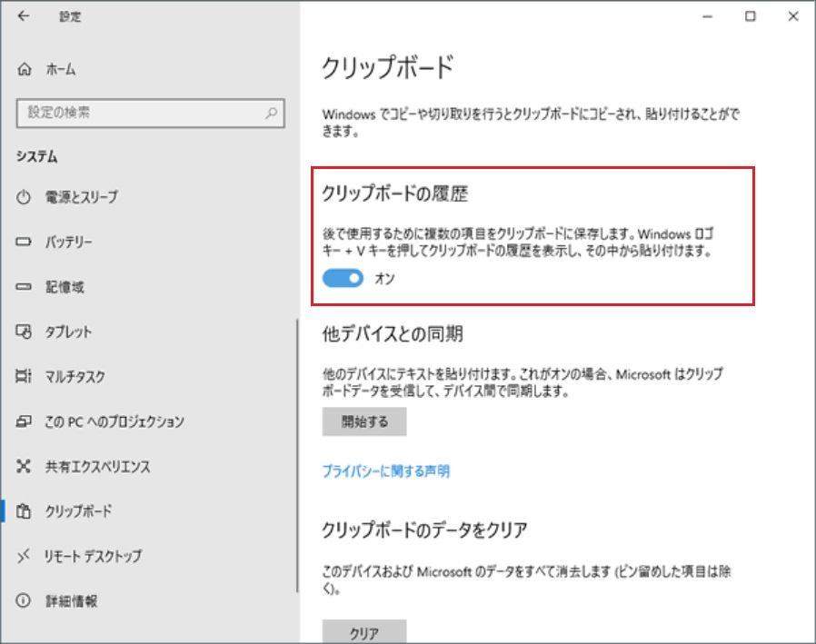
Task: Click the オン toggle label
Action: click(x=385, y=279)
